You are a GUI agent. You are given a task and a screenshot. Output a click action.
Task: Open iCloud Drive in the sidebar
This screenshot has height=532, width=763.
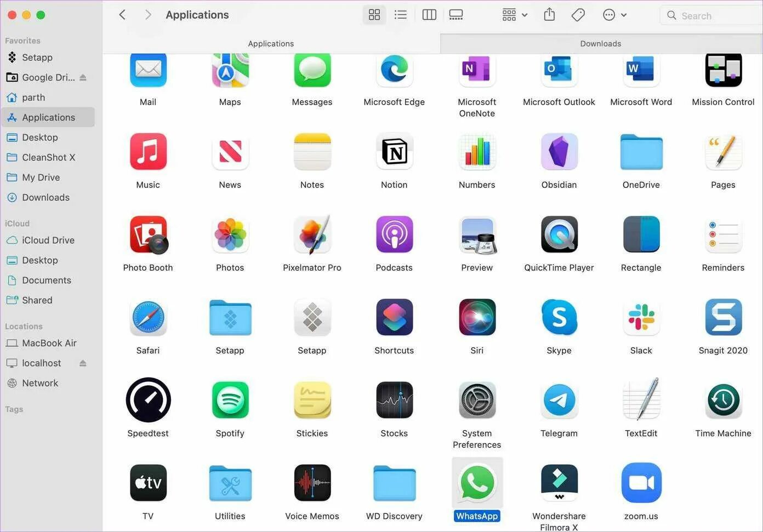point(47,240)
